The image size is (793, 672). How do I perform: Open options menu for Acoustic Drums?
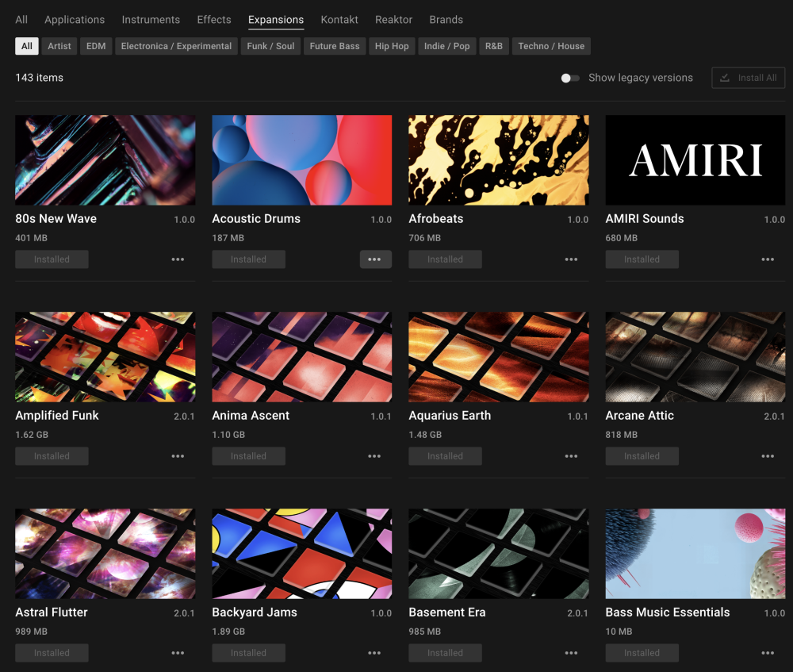pos(374,259)
